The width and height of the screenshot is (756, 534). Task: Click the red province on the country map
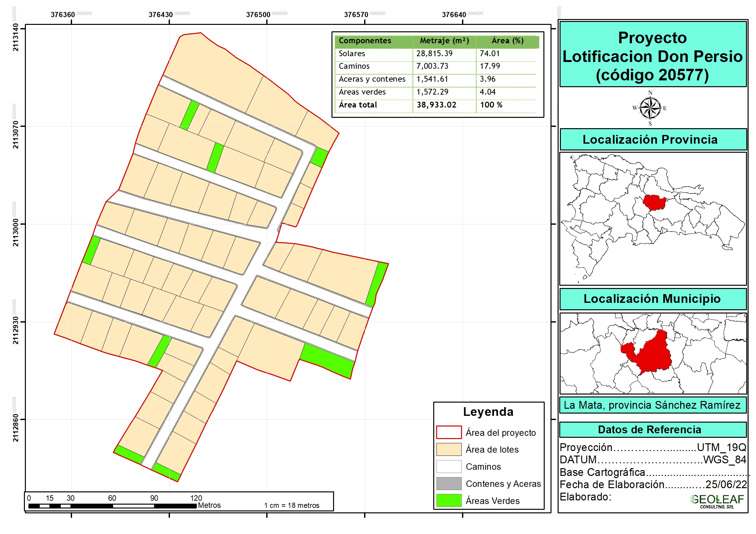654,202
